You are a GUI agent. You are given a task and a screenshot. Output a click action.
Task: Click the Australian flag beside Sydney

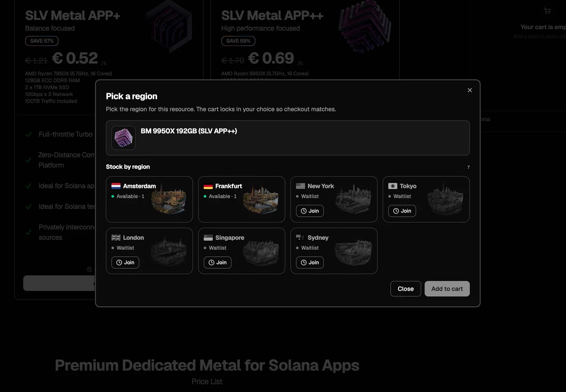(300, 237)
